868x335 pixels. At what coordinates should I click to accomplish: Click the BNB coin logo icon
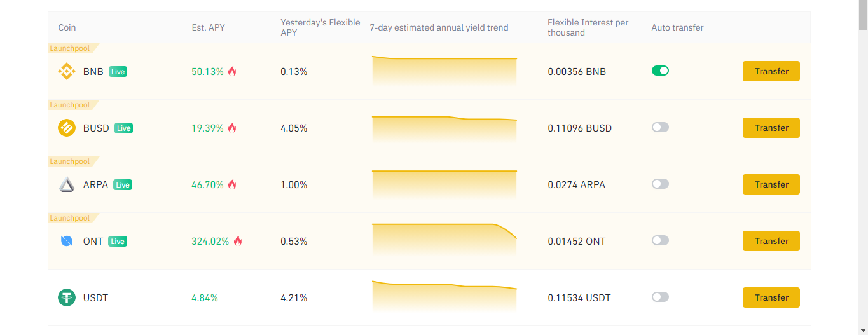click(x=67, y=72)
